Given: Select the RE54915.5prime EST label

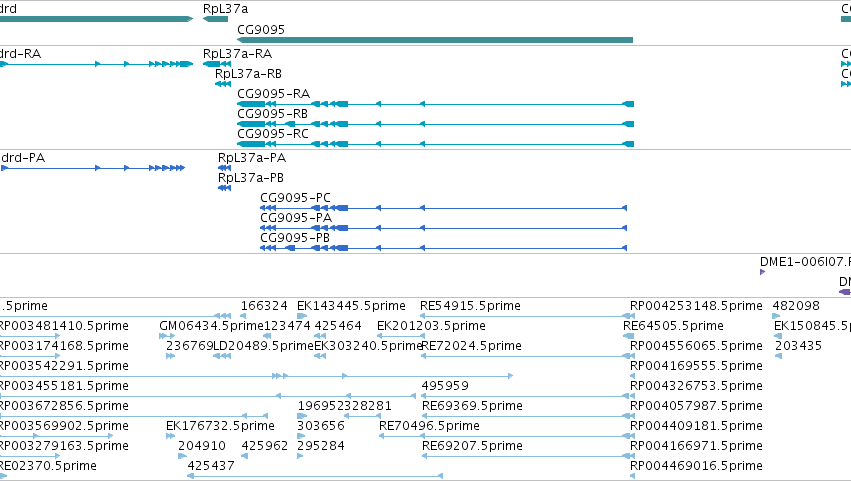Looking at the screenshot, I should [x=470, y=306].
